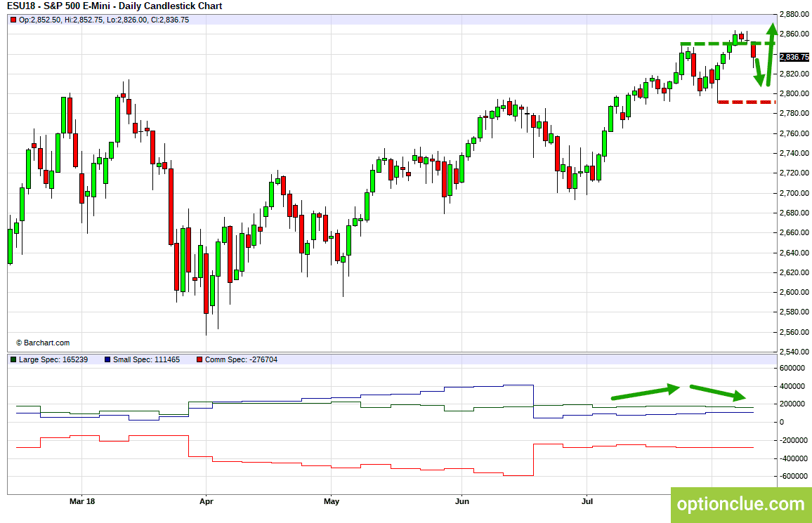Click the current price label 2,836.75
This screenshot has width=812, height=523.
point(794,57)
